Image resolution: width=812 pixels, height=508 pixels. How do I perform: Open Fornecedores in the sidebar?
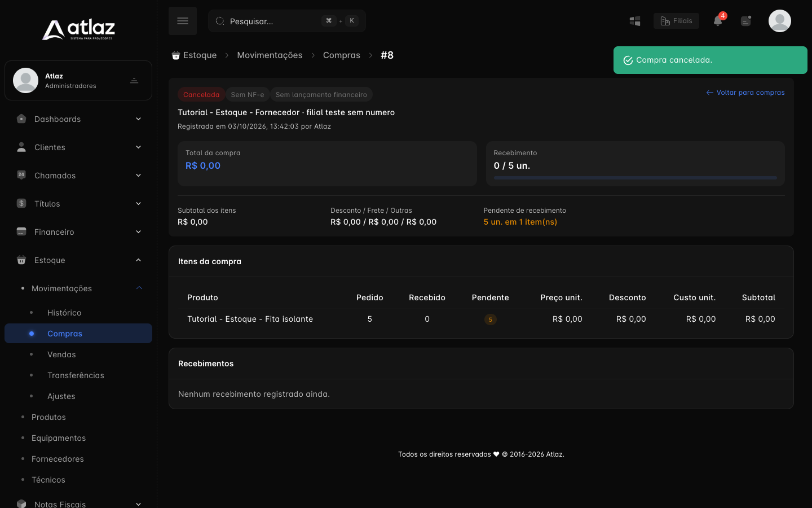58,459
